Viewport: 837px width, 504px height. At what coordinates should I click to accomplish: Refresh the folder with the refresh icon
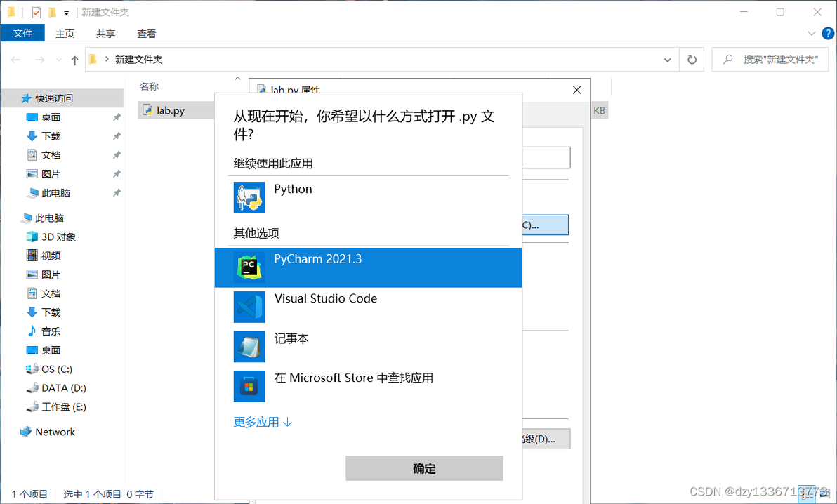click(692, 60)
